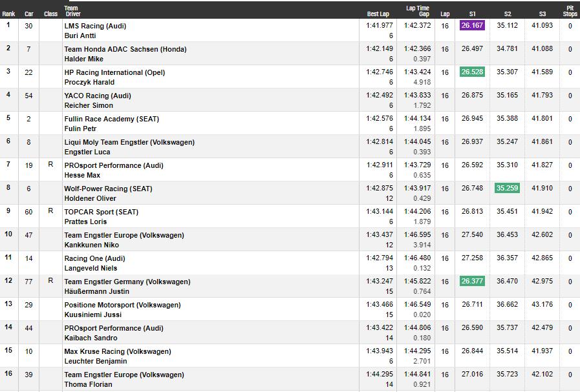Click the S2 column header
Image resolution: width=580 pixels, height=392 pixels.
click(x=508, y=14)
